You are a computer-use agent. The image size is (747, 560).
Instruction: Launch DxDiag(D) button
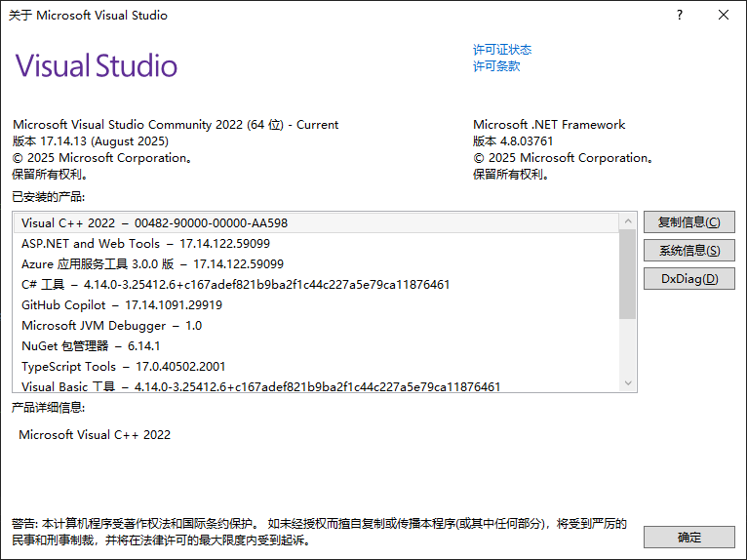tap(688, 278)
